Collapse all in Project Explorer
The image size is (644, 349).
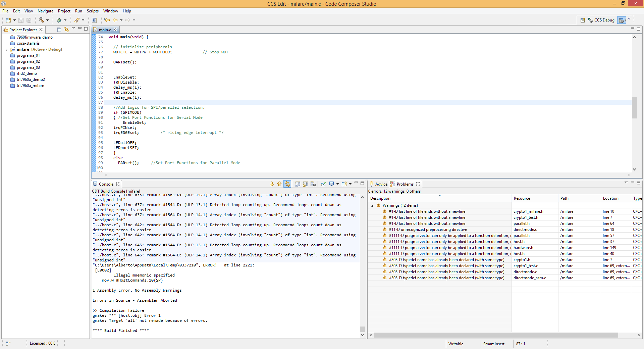[59, 30]
